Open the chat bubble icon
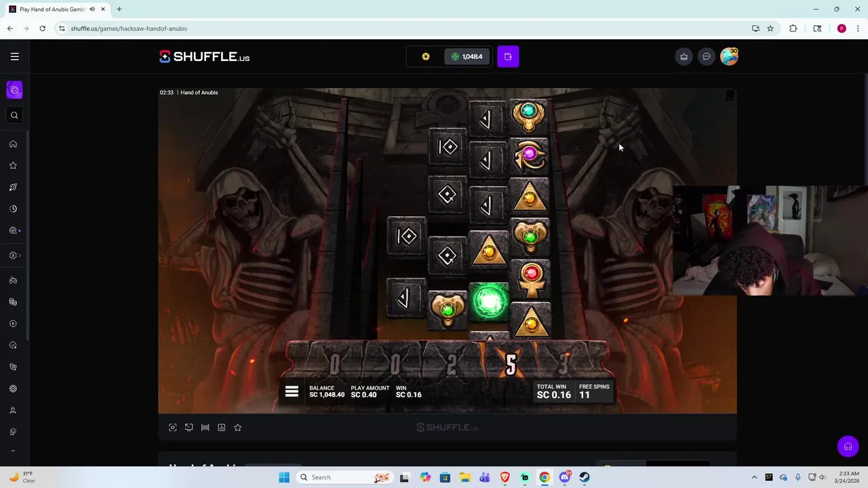The width and height of the screenshot is (868, 488). point(707,57)
